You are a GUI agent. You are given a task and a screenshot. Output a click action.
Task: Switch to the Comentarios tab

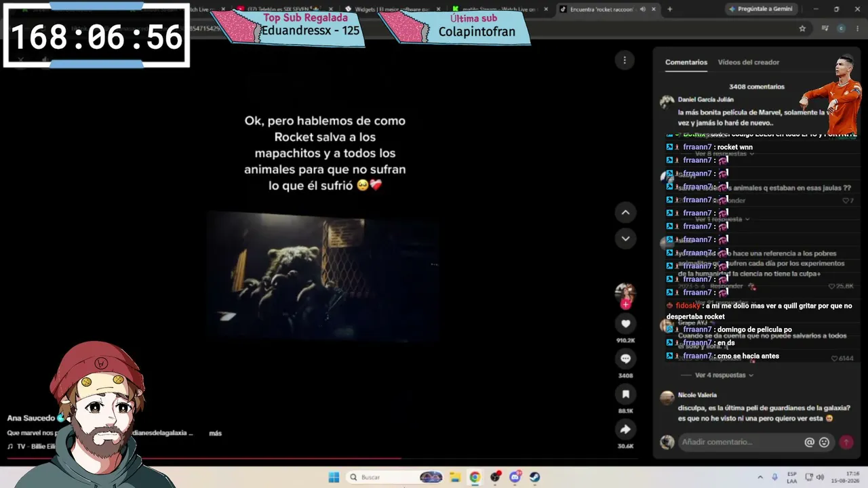pos(686,62)
